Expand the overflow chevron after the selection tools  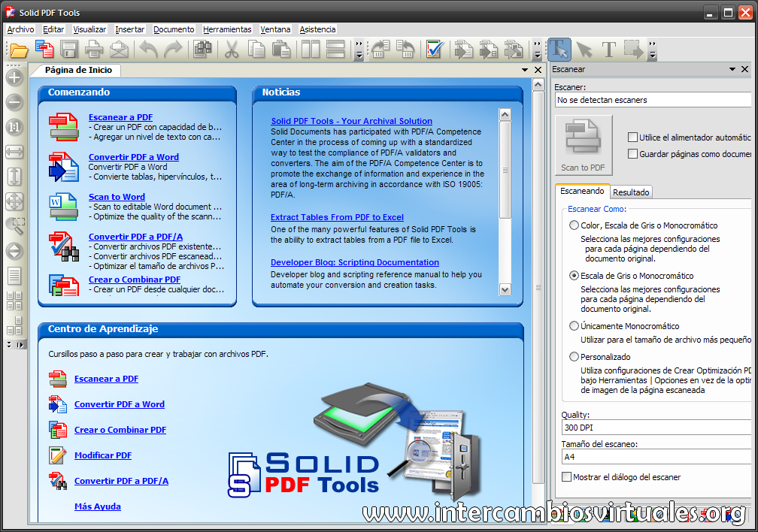point(653,50)
